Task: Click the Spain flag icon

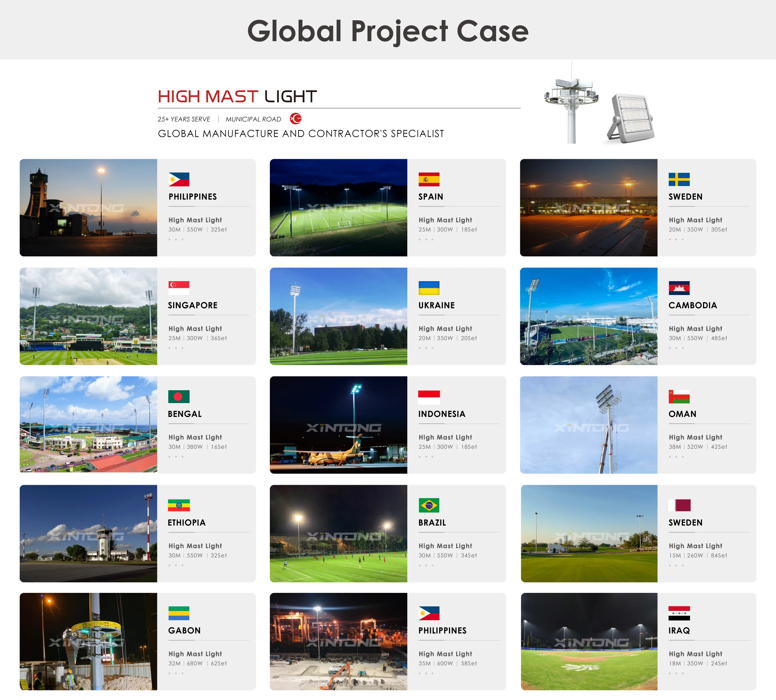Action: coord(429,179)
